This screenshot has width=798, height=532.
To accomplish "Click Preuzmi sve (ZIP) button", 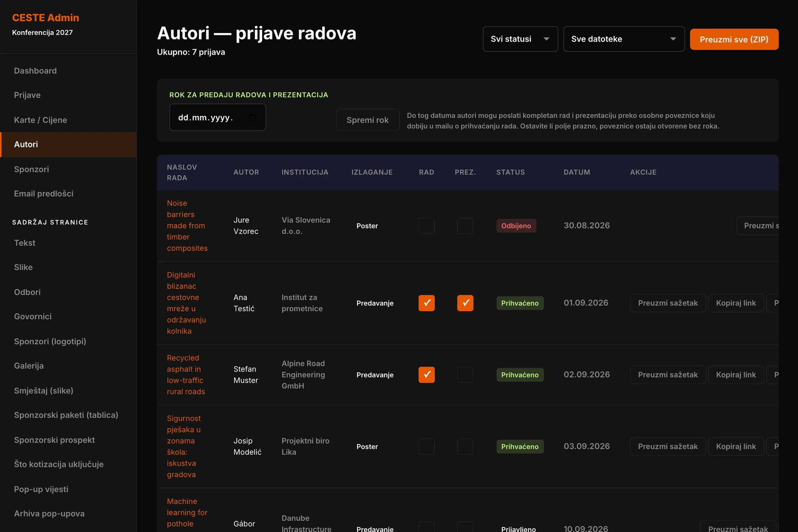I will (x=734, y=39).
